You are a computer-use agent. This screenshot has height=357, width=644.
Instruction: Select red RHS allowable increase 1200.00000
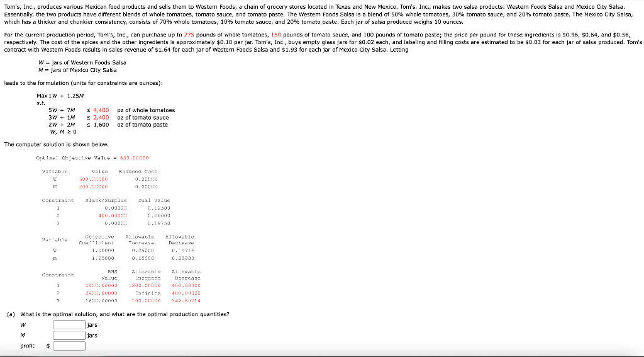tap(146, 285)
